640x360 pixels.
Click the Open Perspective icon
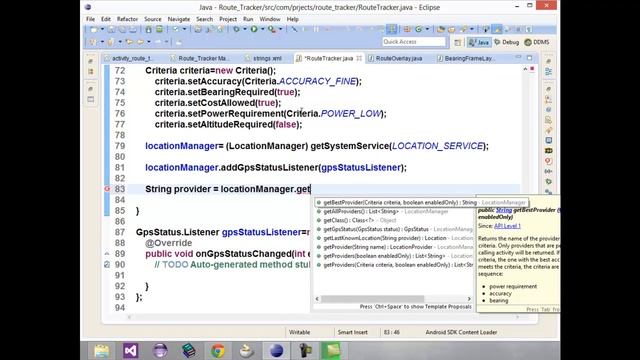(458, 42)
